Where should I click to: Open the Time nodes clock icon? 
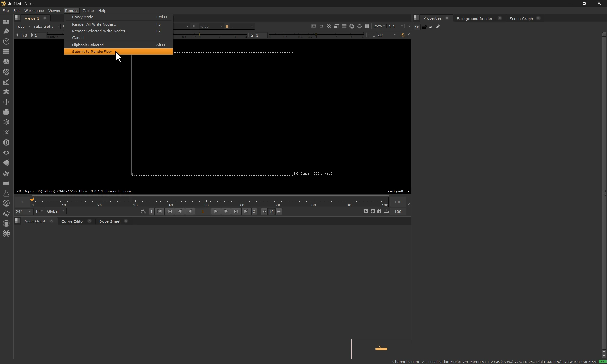tap(6, 41)
